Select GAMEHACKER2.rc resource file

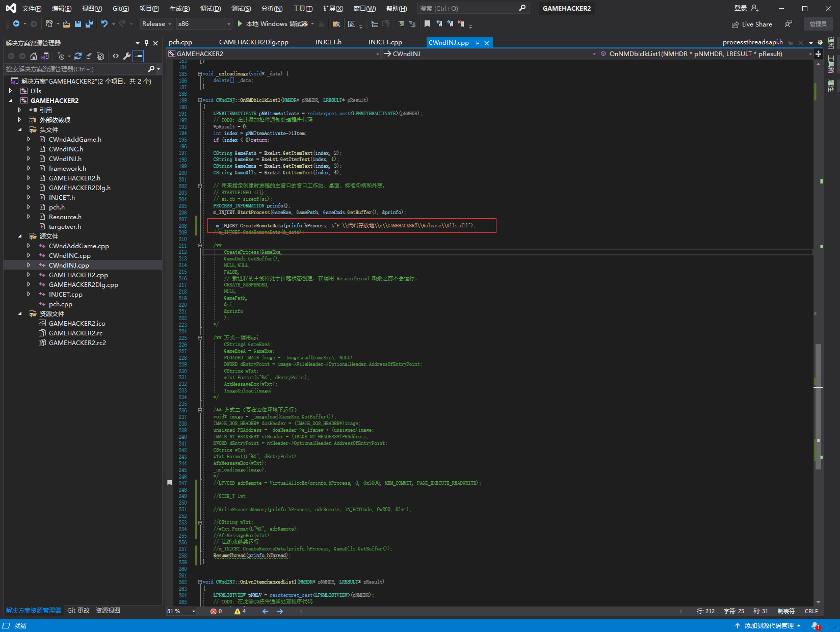point(75,333)
